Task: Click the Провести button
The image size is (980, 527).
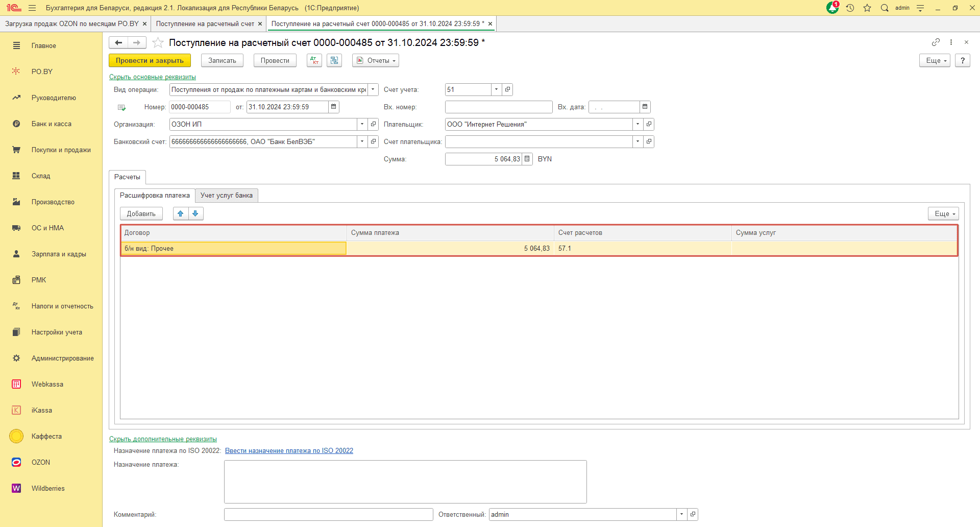Action: [275, 60]
